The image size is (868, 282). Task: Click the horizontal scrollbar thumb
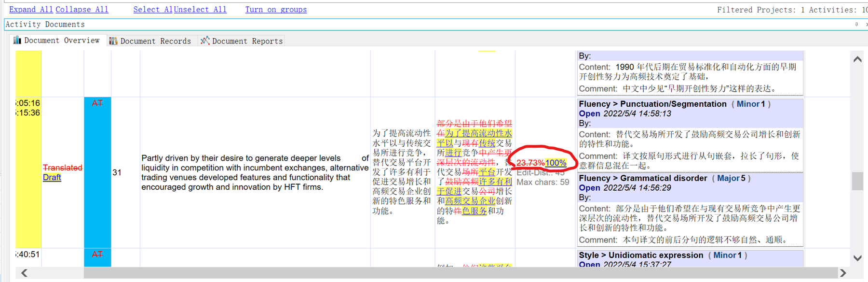pyautogui.click(x=461, y=273)
